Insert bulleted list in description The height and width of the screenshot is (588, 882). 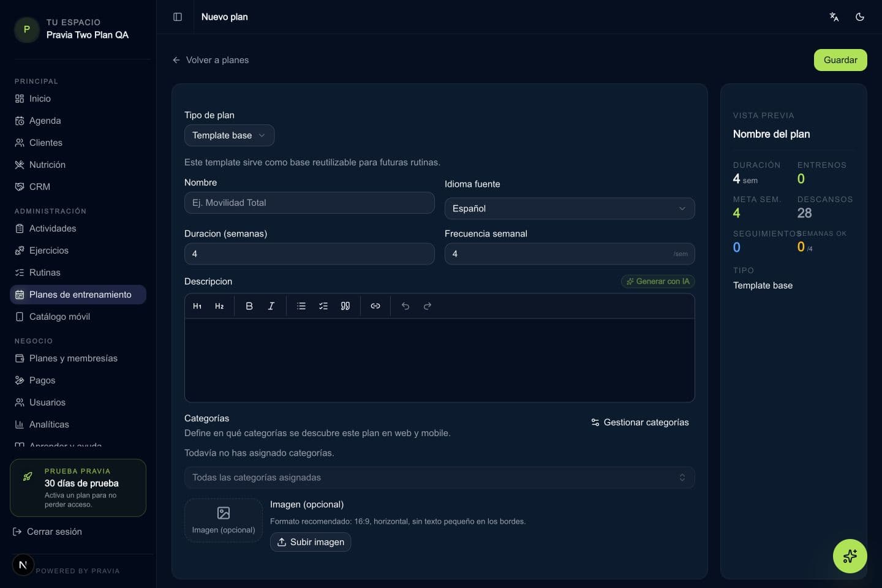[301, 306]
